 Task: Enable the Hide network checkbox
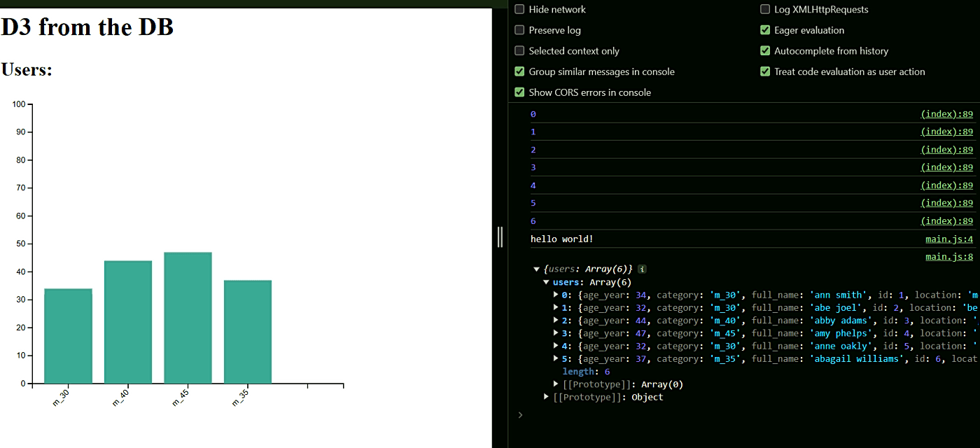pyautogui.click(x=519, y=9)
